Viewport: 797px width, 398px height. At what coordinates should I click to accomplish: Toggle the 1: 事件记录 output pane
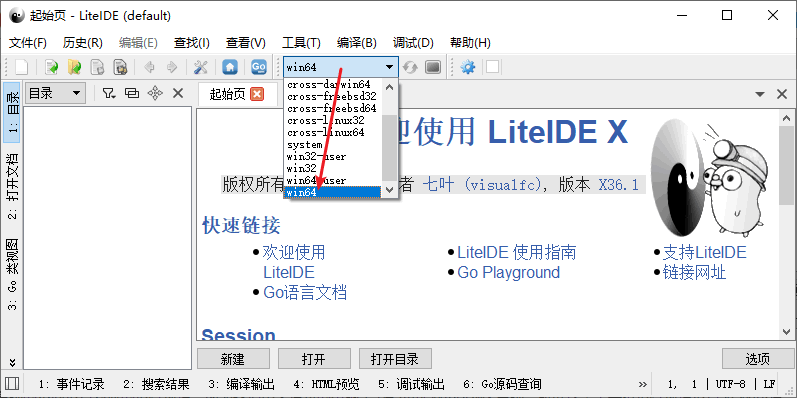pos(71,384)
